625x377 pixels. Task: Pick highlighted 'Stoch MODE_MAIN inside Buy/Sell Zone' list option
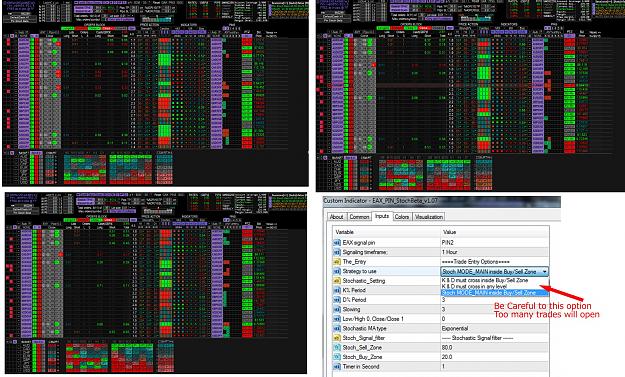(494, 293)
